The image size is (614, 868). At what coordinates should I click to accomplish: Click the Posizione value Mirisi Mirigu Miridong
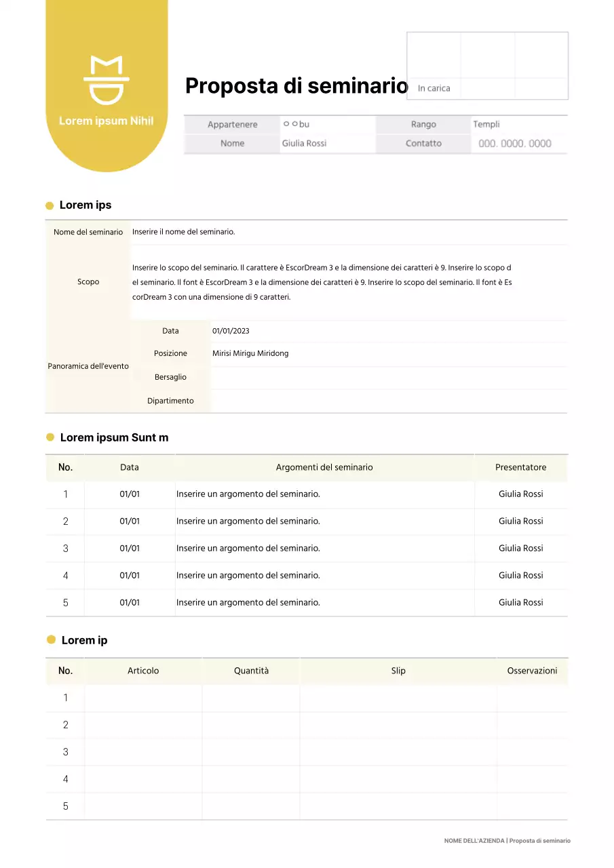pos(250,353)
